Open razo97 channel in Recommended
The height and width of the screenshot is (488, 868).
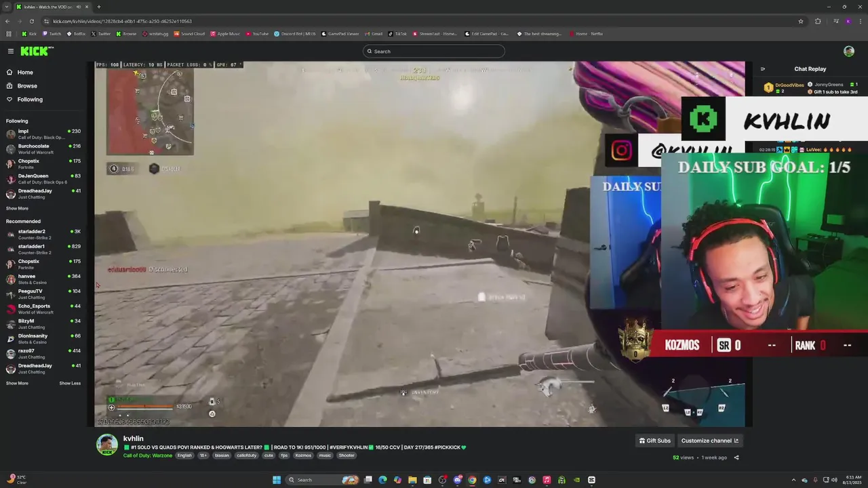pos(43,354)
